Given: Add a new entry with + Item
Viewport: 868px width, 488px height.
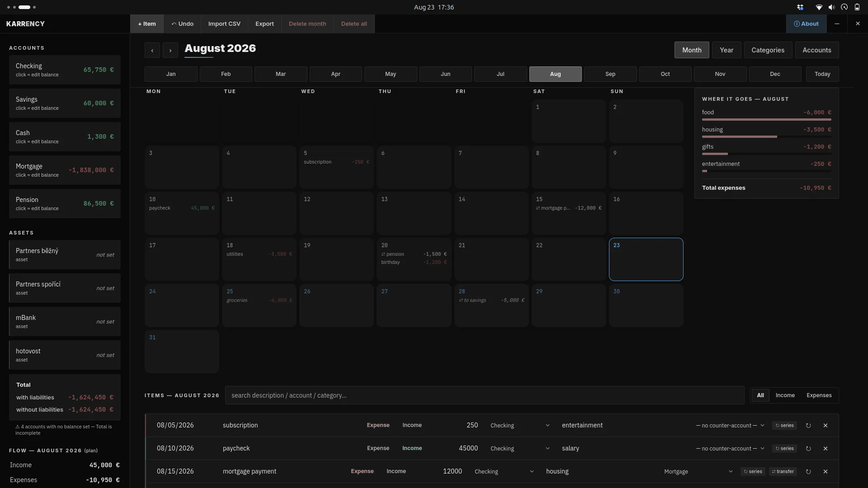Looking at the screenshot, I should click(147, 24).
